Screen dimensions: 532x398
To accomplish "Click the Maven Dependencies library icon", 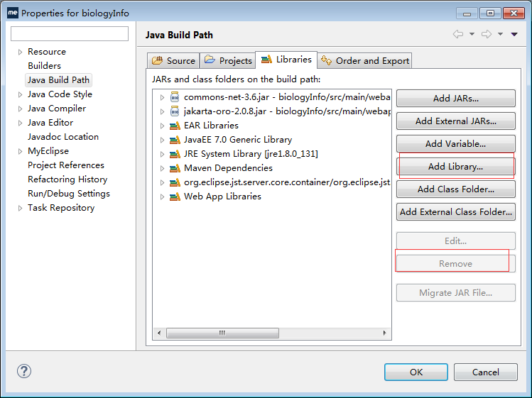I will pos(175,168).
